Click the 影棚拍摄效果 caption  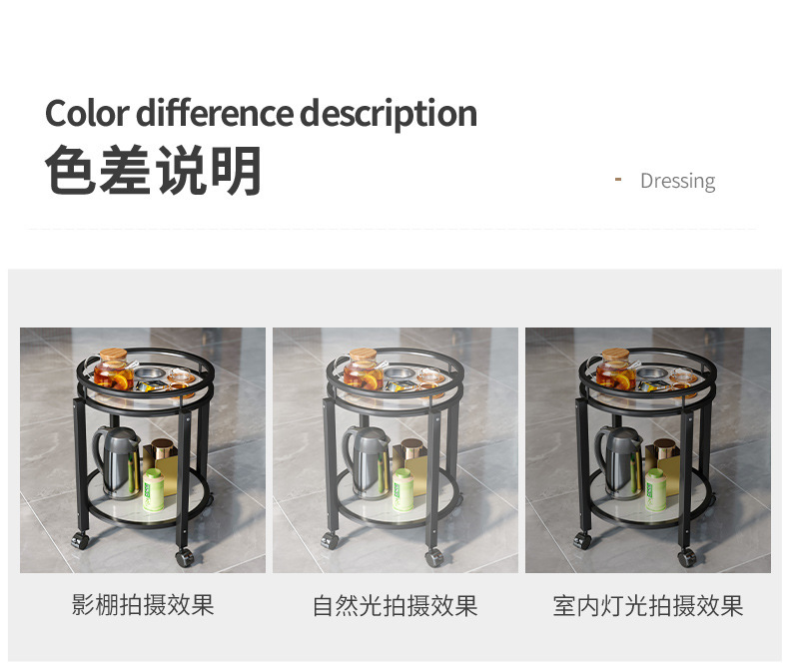tap(143, 604)
